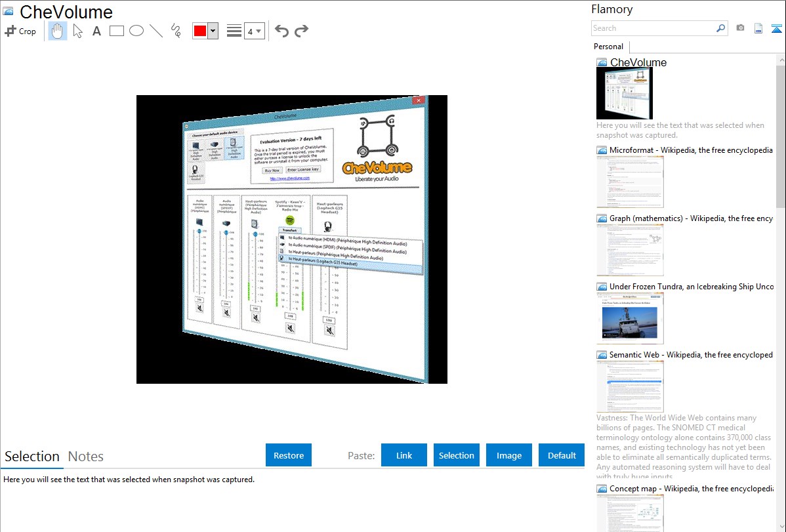Viewport: 786px width, 532px height.
Task: Open the color picker dropdown arrow
Action: (x=213, y=31)
